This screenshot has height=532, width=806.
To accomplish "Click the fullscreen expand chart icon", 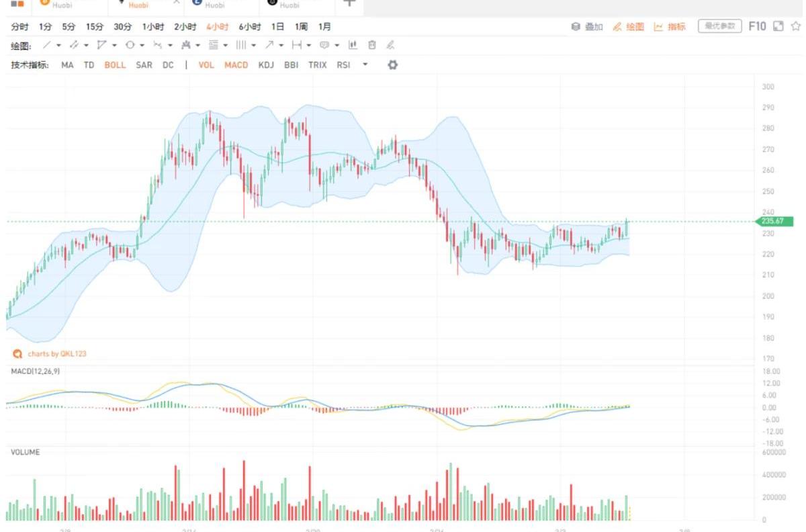I will click(x=778, y=26).
